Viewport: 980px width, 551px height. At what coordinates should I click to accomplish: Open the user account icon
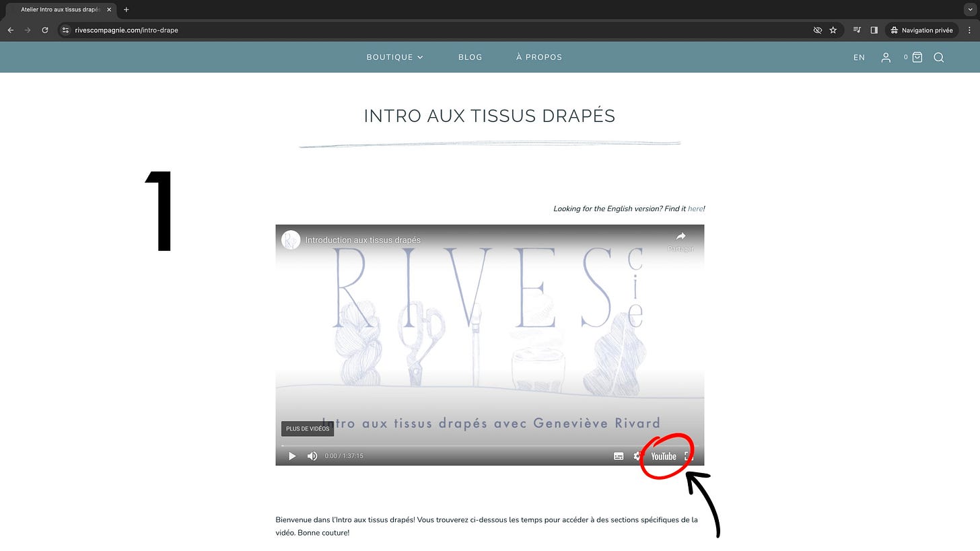pyautogui.click(x=886, y=58)
